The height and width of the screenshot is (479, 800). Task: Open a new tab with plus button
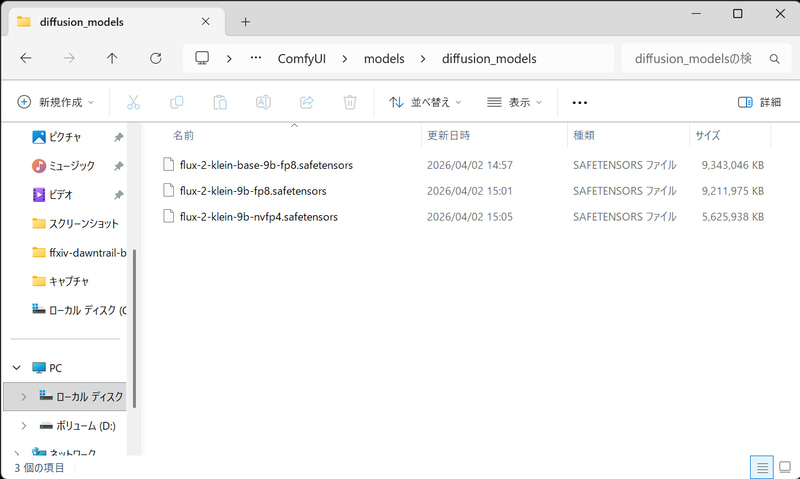pos(245,22)
